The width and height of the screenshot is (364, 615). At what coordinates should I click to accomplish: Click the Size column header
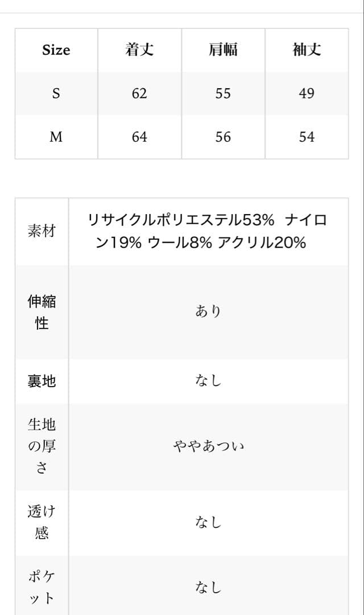pos(56,50)
